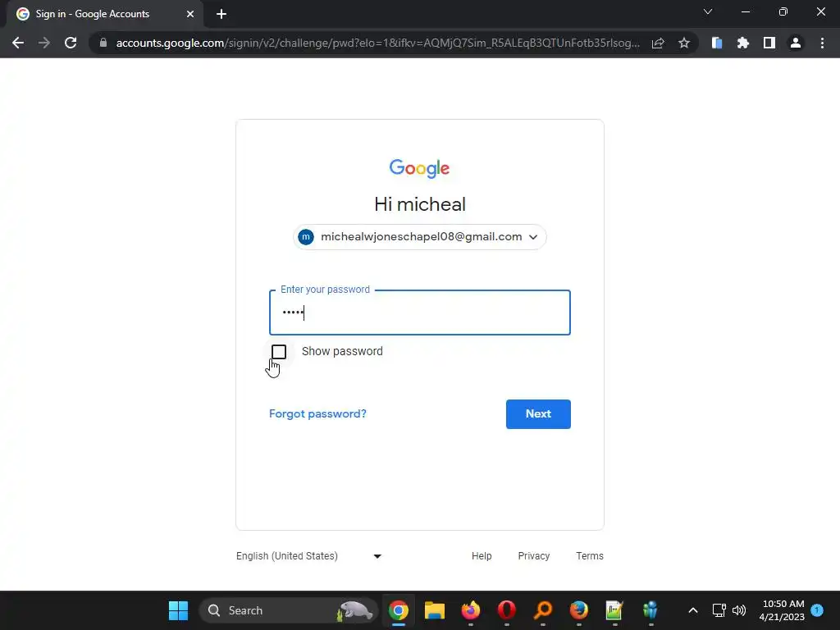Screen dimensions: 840x630
Task: Check the Show password checkbox
Action: click(x=279, y=351)
